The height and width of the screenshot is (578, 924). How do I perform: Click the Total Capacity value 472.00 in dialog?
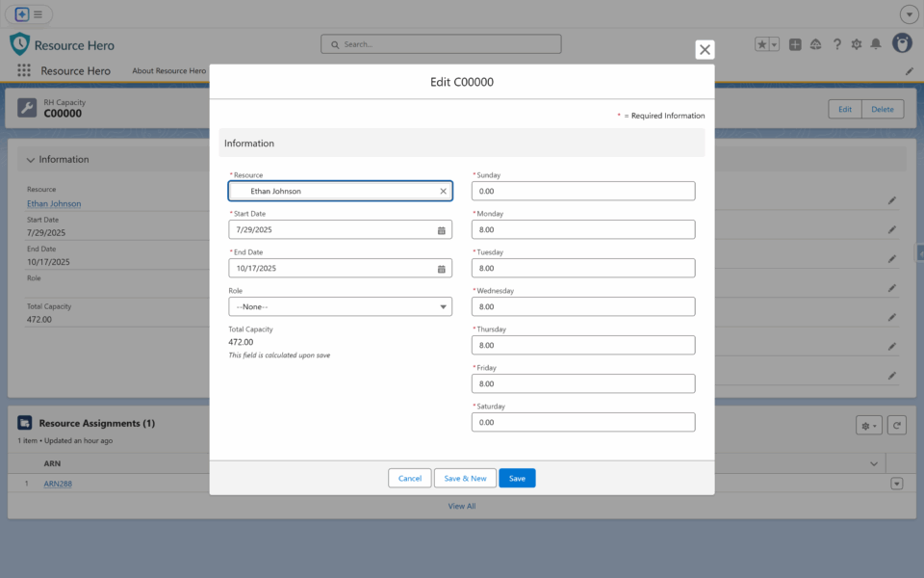pos(241,342)
